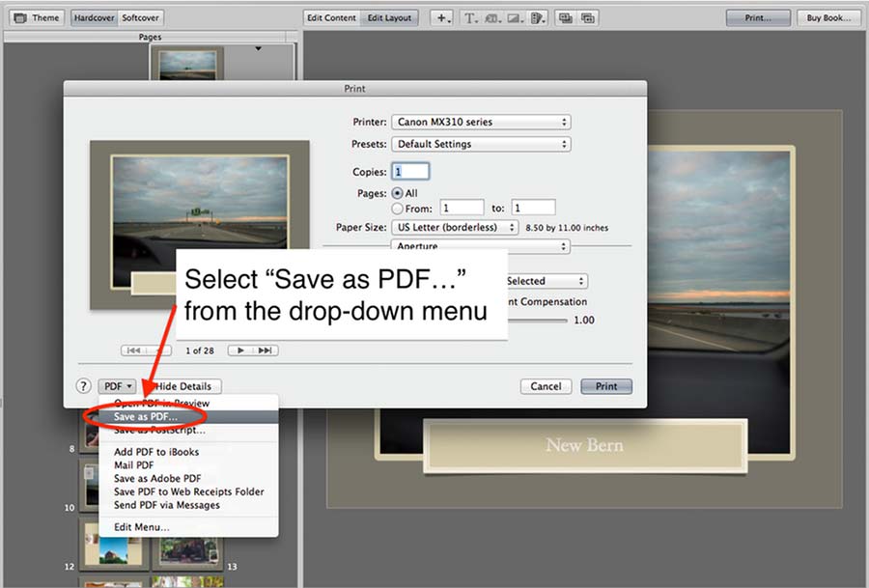This screenshot has width=869, height=588.
Task: Select the All pages radio button
Action: pyautogui.click(x=397, y=193)
